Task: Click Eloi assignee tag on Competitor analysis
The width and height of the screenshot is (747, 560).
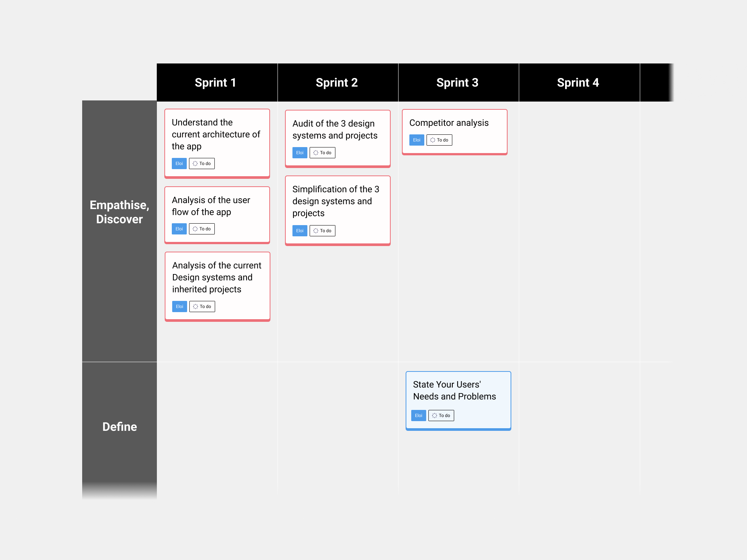Action: point(416,140)
